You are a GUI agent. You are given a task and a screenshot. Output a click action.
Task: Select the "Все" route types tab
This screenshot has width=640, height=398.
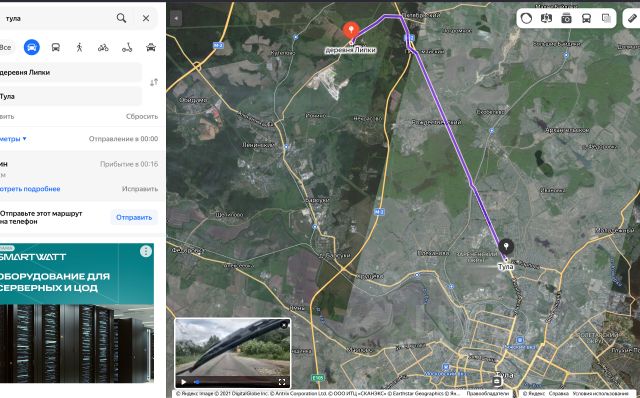(x=6, y=47)
